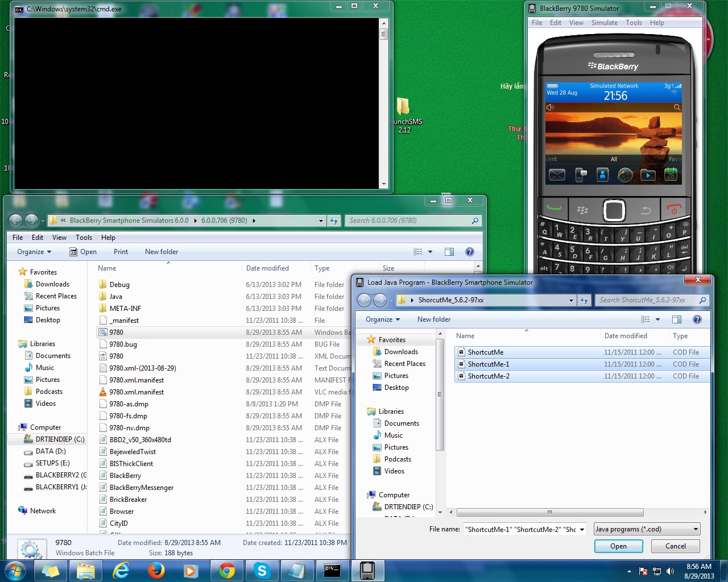
Task: Show hidden system tray icons arrow
Action: pyautogui.click(x=629, y=571)
